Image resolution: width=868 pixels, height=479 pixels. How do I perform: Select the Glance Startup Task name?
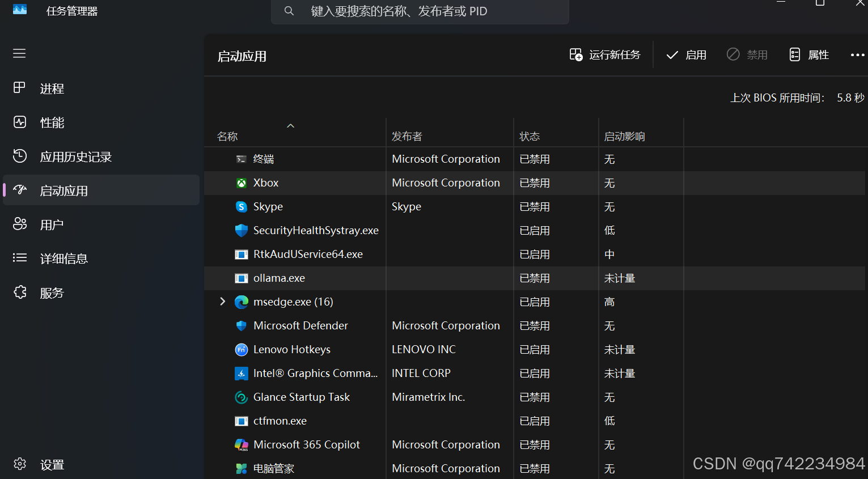click(x=302, y=397)
